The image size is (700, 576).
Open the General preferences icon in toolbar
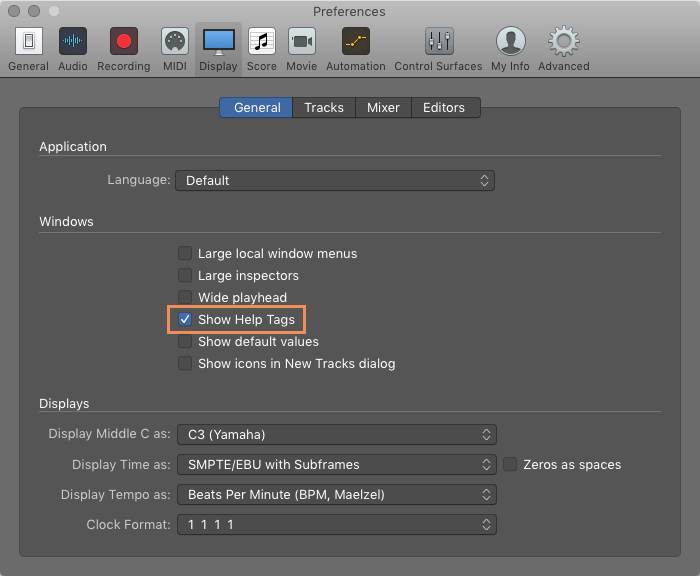pyautogui.click(x=29, y=41)
